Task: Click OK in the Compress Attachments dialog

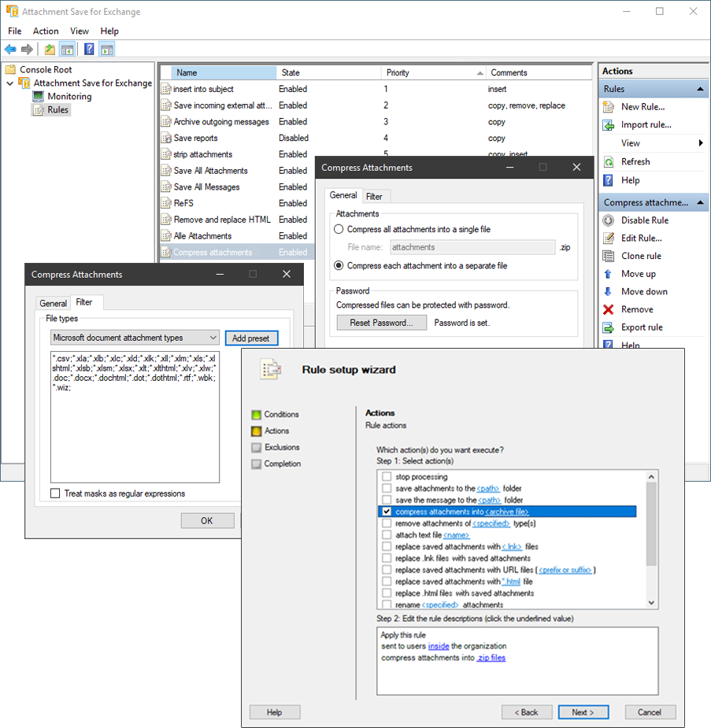Action: [x=207, y=520]
